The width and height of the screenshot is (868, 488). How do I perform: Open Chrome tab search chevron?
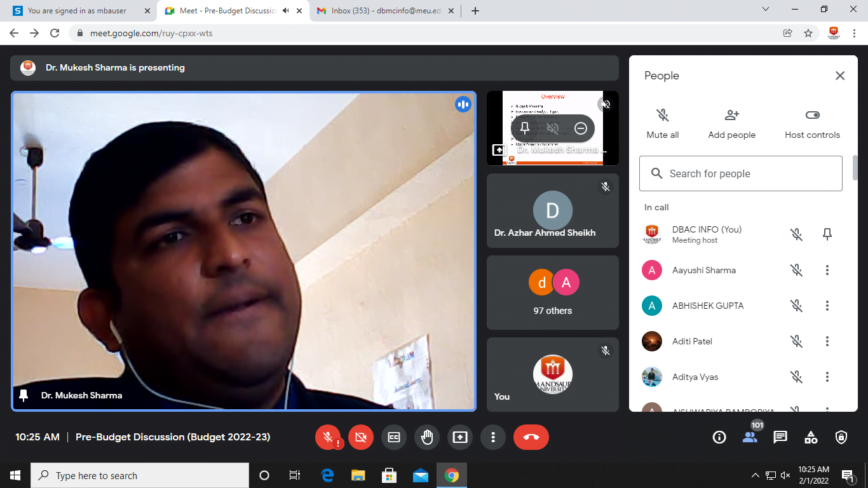(765, 10)
